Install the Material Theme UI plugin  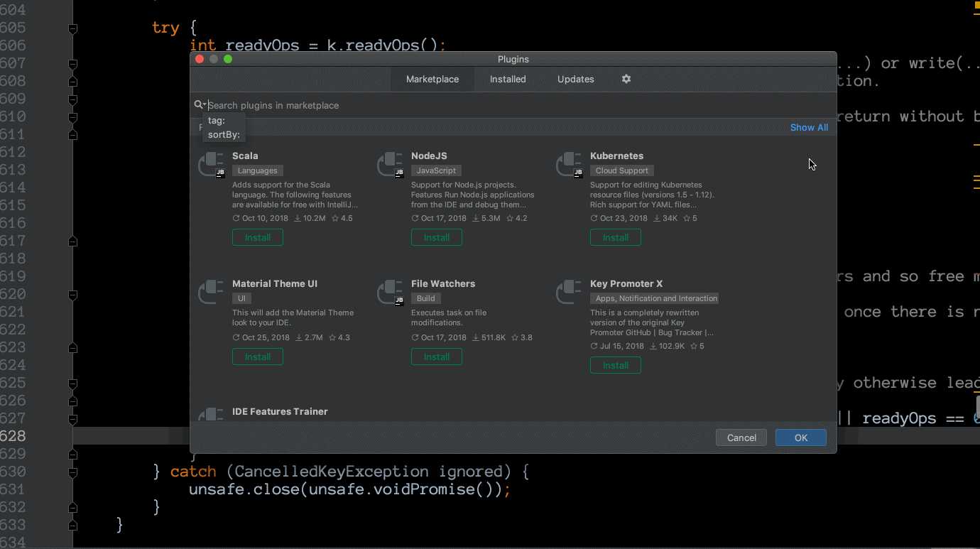coord(258,357)
